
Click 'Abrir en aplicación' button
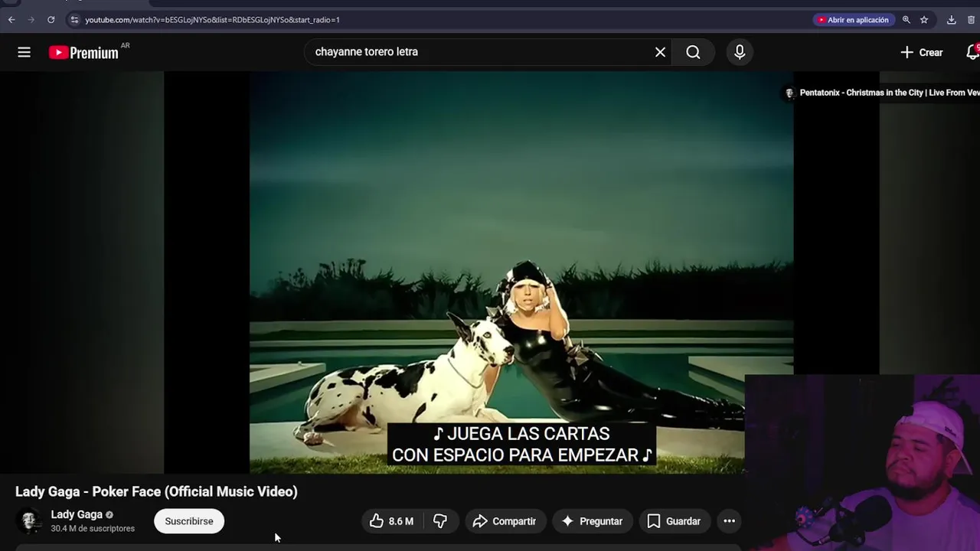853,20
